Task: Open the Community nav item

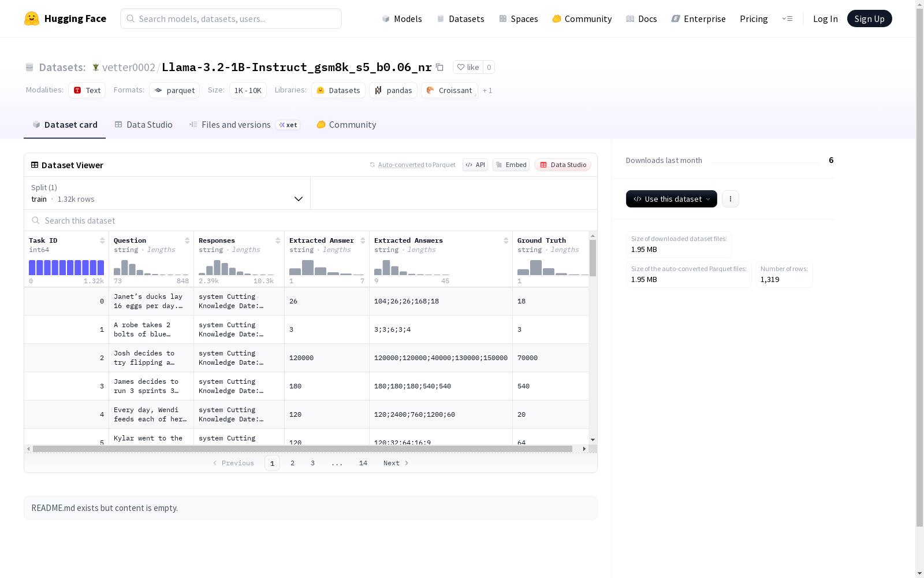Action: 582,18
